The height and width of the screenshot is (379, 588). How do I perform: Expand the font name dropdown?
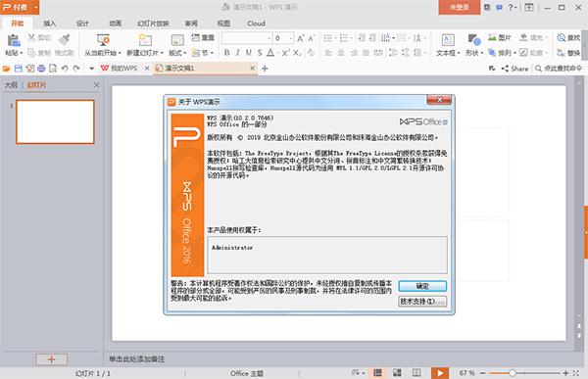pyautogui.click(x=269, y=38)
